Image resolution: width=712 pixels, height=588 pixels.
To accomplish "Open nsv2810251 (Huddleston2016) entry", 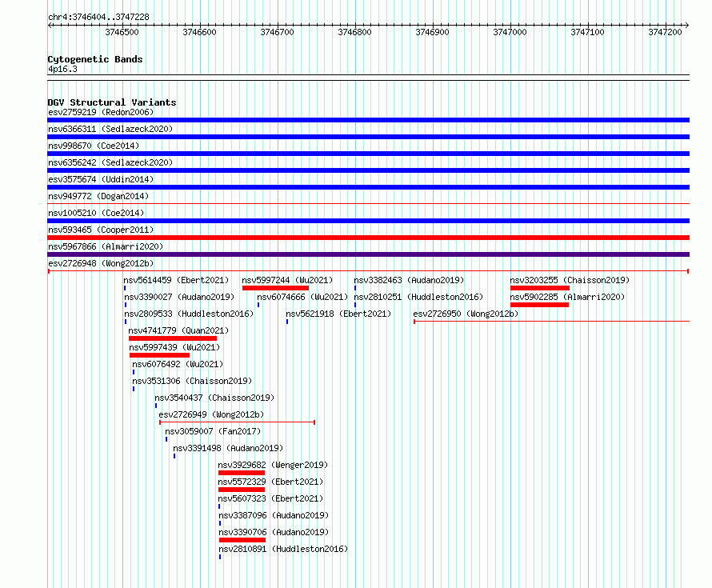I will click(x=418, y=297).
